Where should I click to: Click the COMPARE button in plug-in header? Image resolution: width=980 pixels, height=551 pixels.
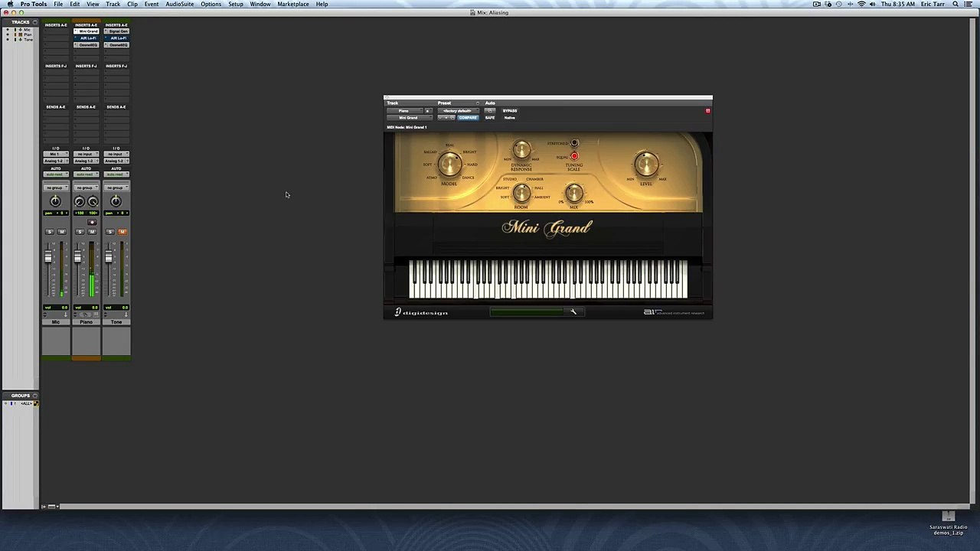[468, 118]
